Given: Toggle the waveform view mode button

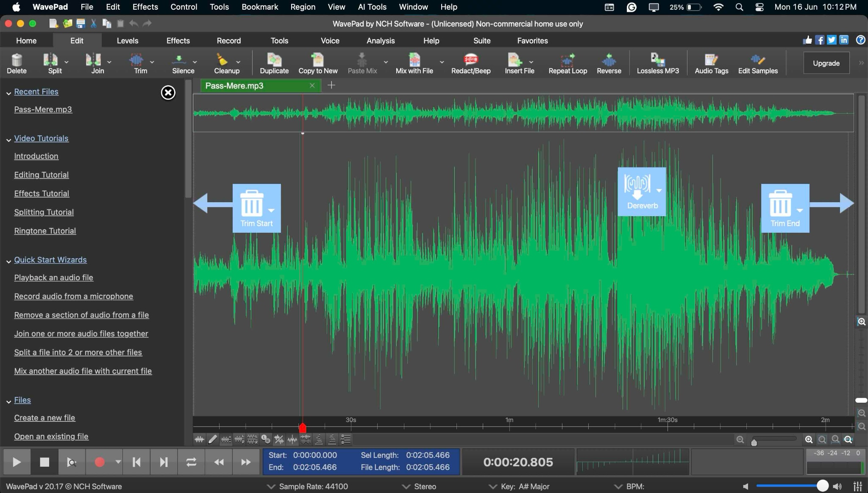Looking at the screenshot, I should tap(199, 440).
